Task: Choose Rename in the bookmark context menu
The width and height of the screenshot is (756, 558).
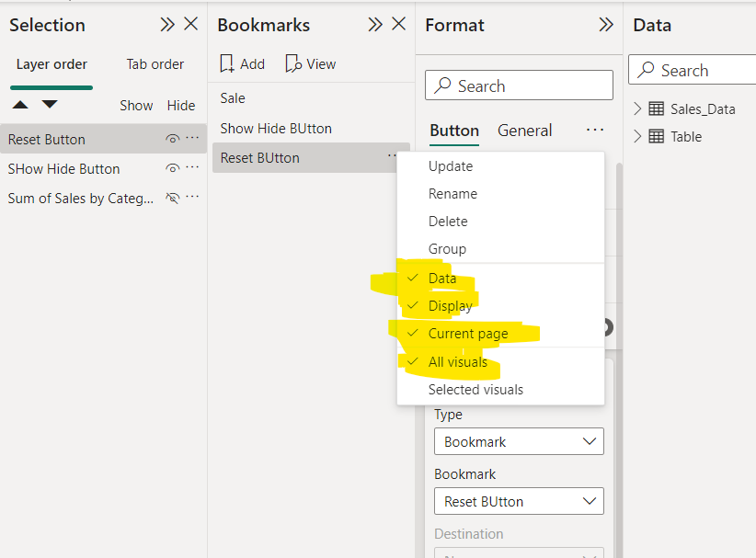Action: [x=500, y=194]
